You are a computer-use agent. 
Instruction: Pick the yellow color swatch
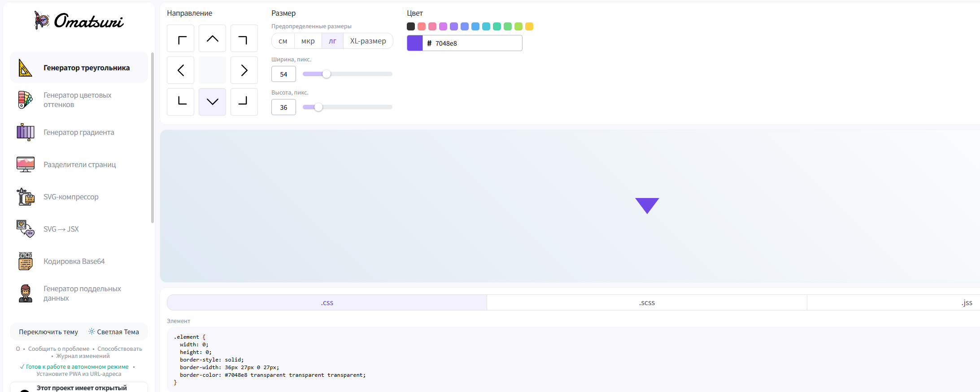pos(529,26)
